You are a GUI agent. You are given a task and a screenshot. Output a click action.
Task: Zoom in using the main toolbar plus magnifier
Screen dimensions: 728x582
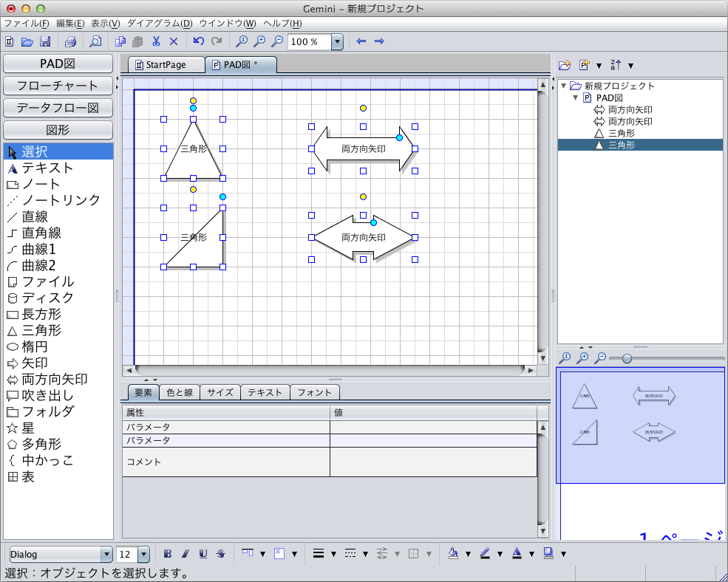(259, 41)
